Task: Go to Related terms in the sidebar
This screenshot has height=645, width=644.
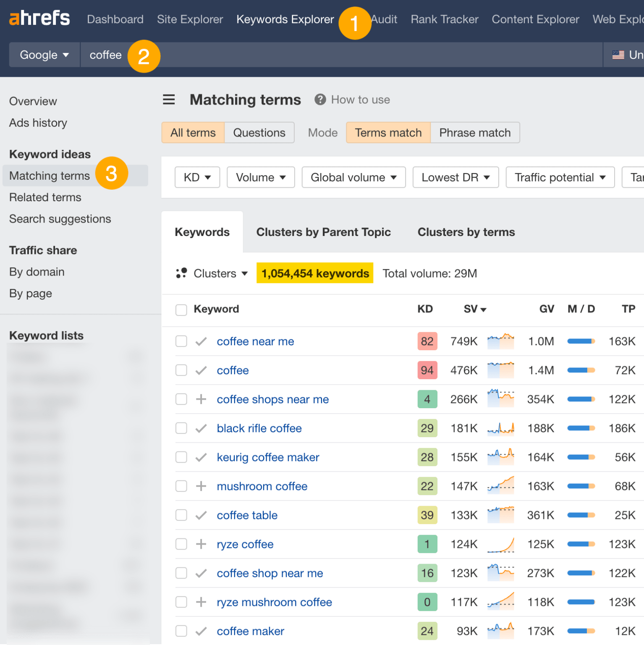Action: [x=45, y=197]
